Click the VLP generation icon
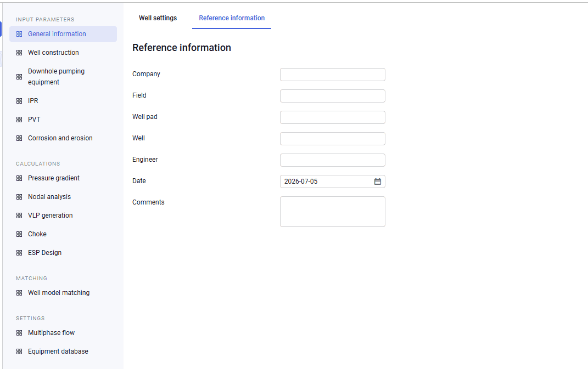Viewport: 588px width, 369px height. 19,216
